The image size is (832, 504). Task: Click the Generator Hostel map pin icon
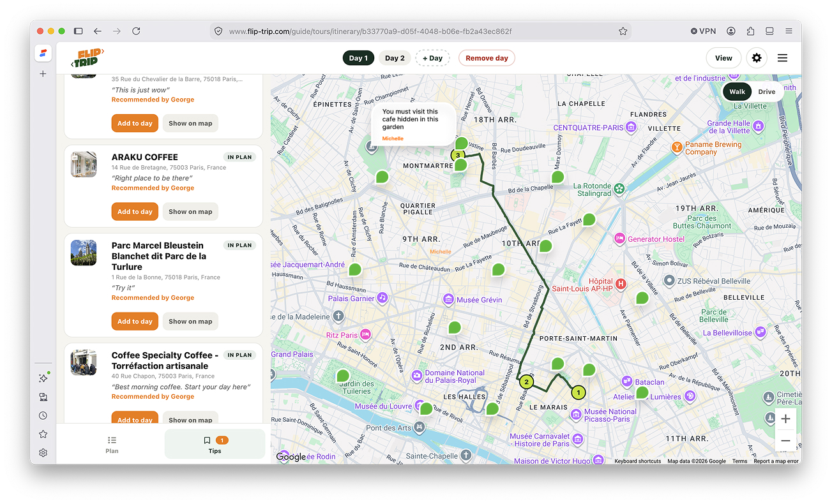pyautogui.click(x=619, y=239)
